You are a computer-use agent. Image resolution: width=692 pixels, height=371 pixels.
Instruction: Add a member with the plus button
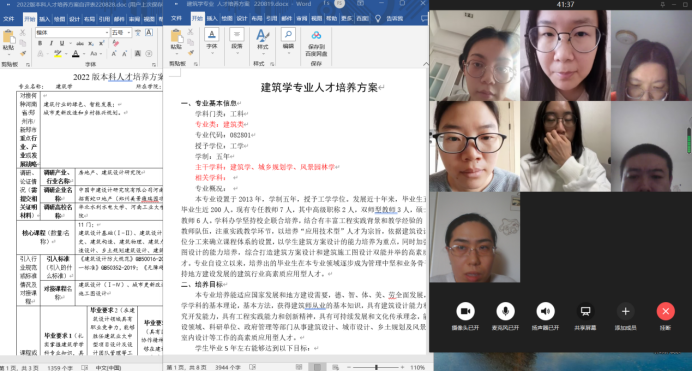coord(625,311)
